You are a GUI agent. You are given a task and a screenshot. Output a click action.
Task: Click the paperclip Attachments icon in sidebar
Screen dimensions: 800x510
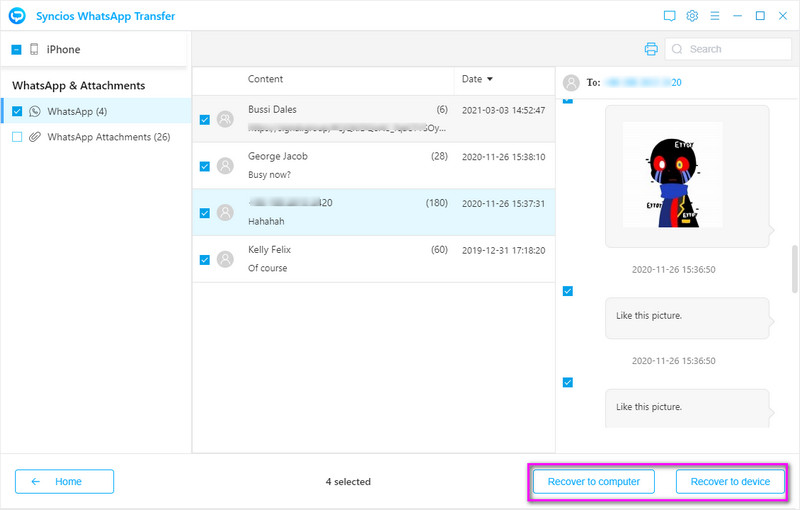coord(35,137)
